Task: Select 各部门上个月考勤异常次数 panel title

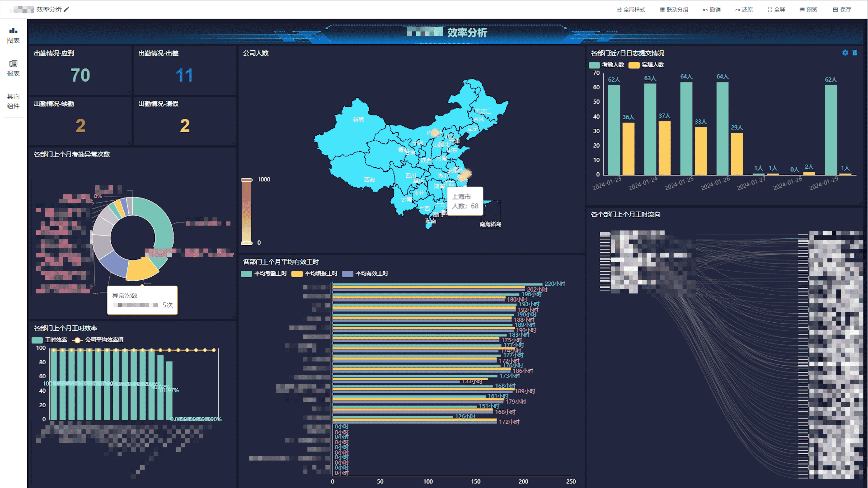Action: click(x=72, y=154)
